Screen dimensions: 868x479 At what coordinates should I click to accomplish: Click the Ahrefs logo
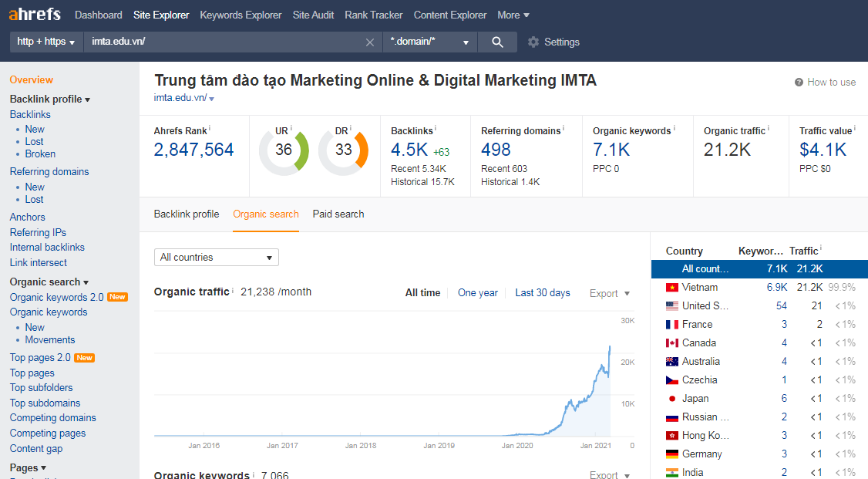pyautogui.click(x=35, y=14)
